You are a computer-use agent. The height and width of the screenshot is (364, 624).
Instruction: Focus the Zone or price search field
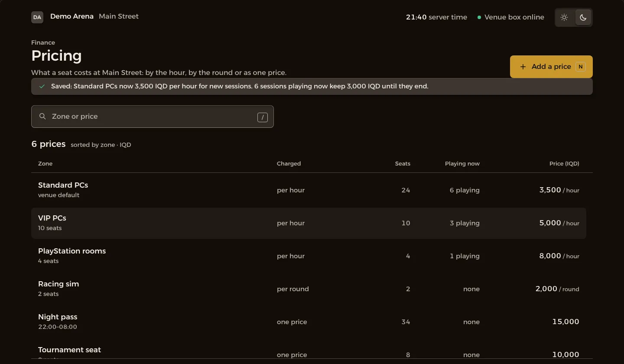pos(153,117)
